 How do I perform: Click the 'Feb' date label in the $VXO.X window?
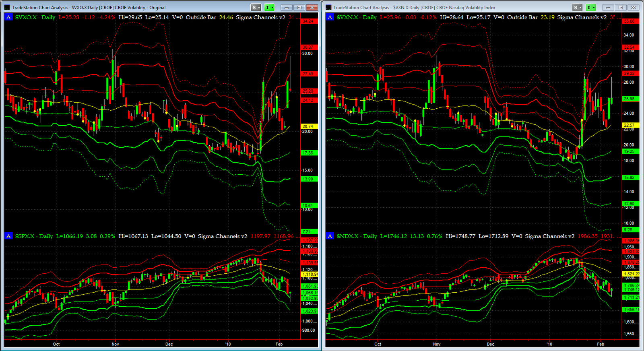(279, 344)
